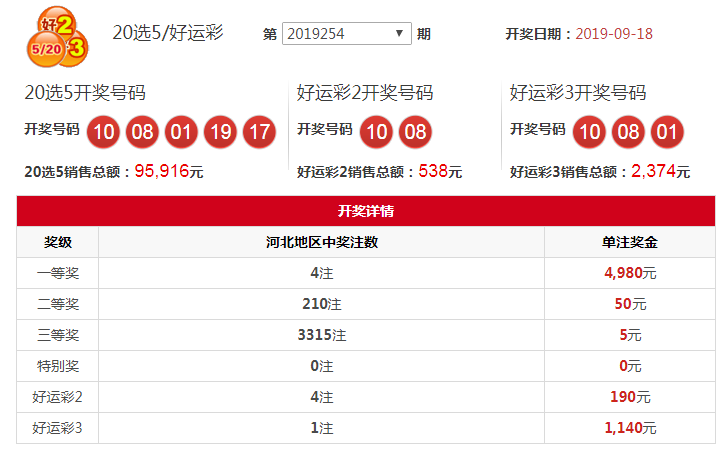Click the 二等奖 row label

pyautogui.click(x=58, y=304)
